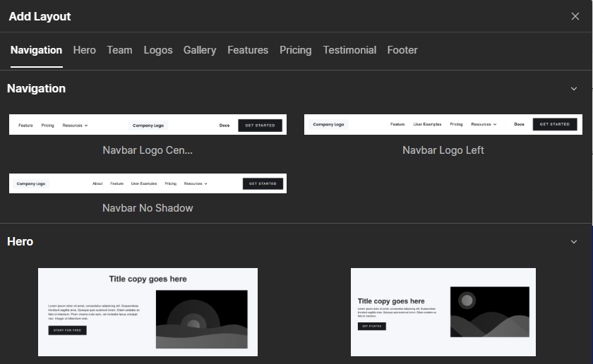Collapse the Hero section chevron

point(574,242)
